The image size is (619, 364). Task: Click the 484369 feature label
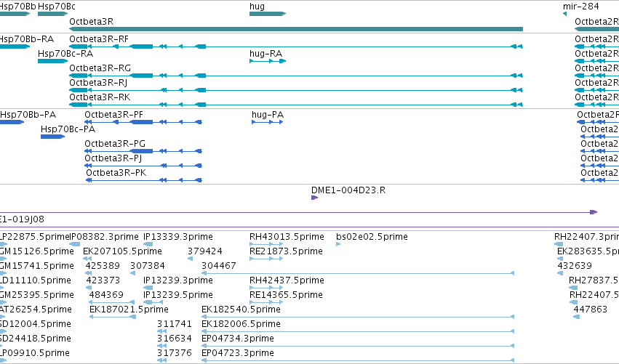pyautogui.click(x=106, y=295)
